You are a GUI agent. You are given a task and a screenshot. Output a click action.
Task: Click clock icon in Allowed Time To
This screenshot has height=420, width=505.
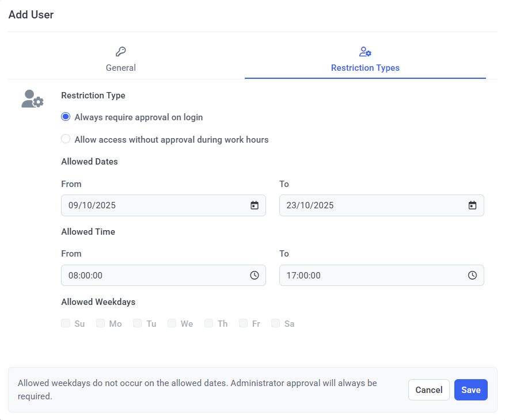(472, 276)
